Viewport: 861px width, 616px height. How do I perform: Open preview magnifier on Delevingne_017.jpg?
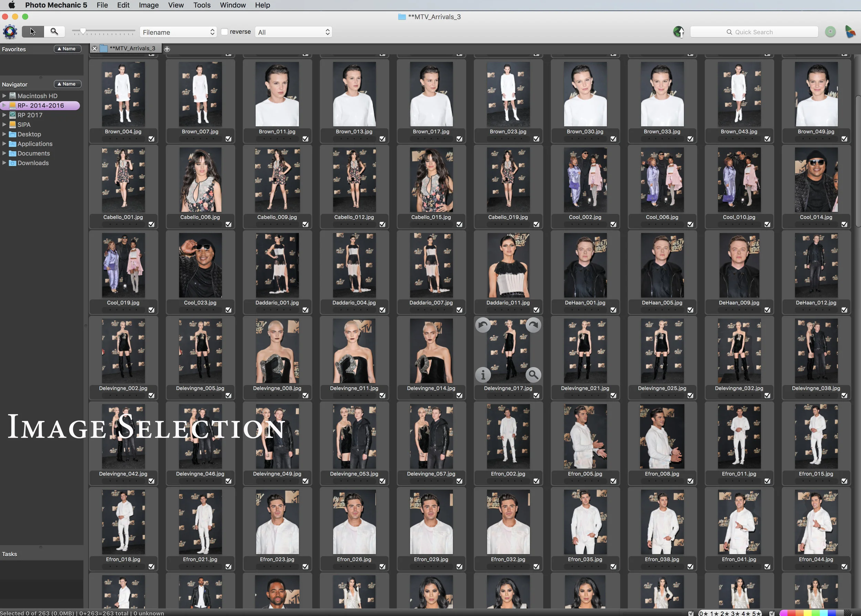[533, 375]
